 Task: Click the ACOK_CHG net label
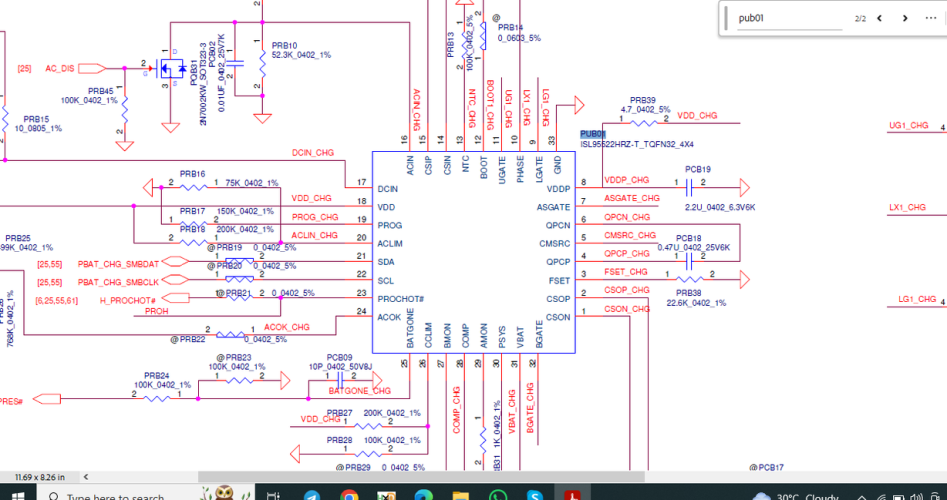point(287,327)
